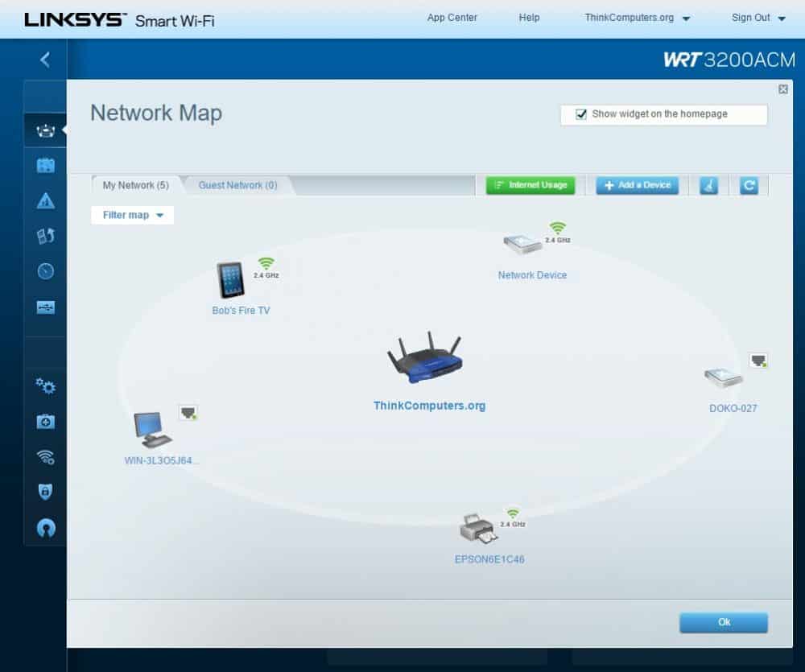Open the Guest Access sidebar icon

click(x=46, y=165)
